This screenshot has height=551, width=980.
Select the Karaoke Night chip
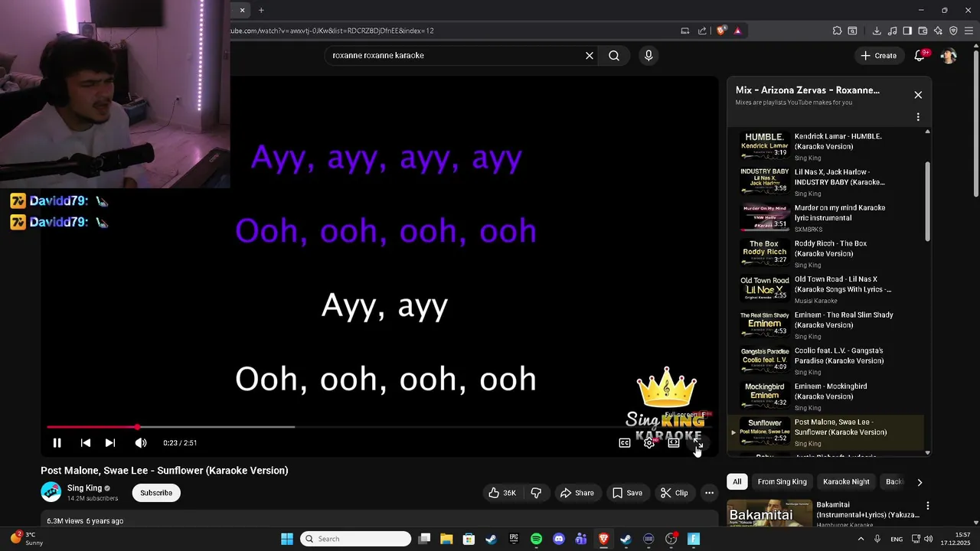[x=846, y=481]
